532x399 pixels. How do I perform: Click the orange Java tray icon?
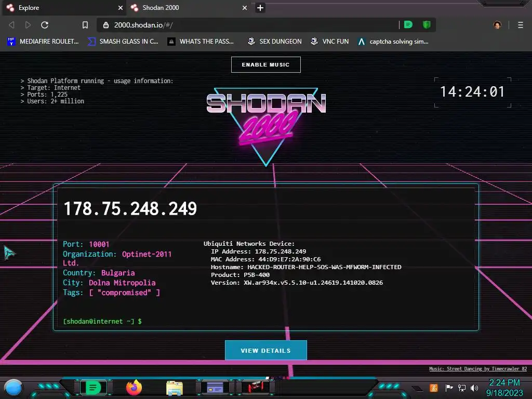pyautogui.click(x=434, y=388)
